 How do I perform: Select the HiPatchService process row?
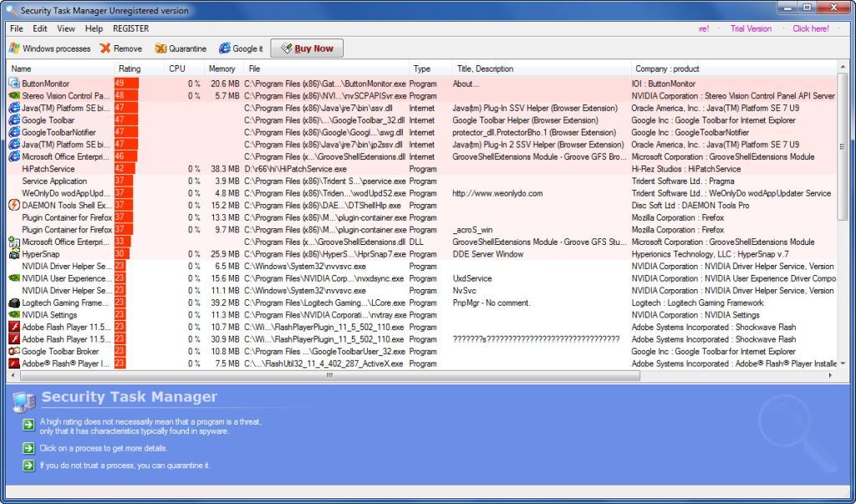pos(421,169)
